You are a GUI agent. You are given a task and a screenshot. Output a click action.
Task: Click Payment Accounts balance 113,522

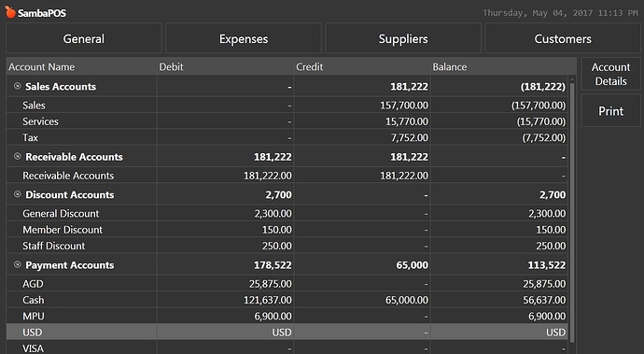click(x=546, y=264)
